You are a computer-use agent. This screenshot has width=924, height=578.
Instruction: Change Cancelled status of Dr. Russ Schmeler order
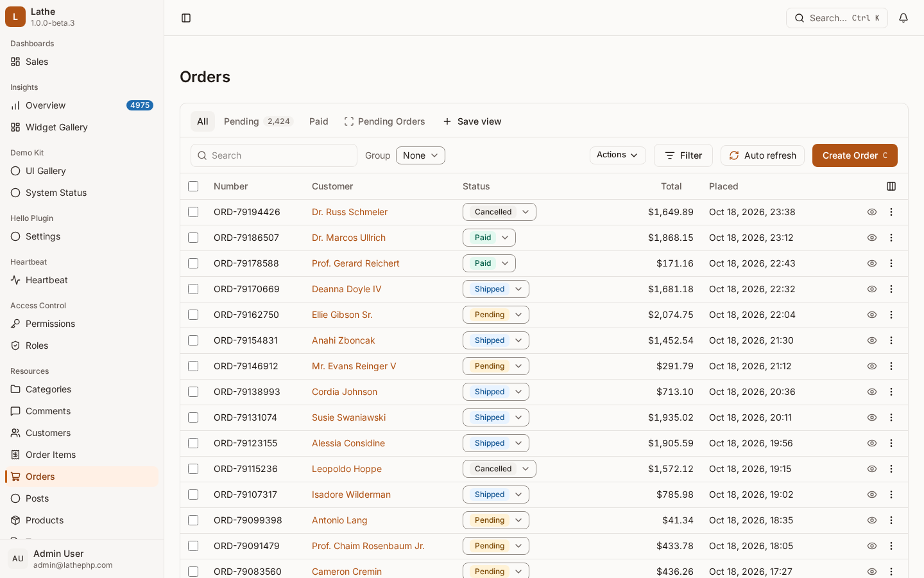[499, 212]
